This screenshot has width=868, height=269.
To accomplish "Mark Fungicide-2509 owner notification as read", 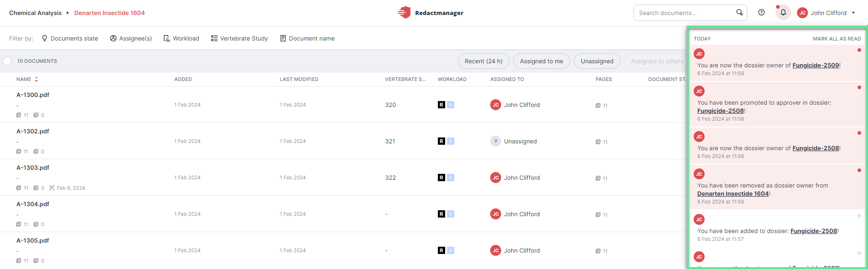I will [x=859, y=50].
